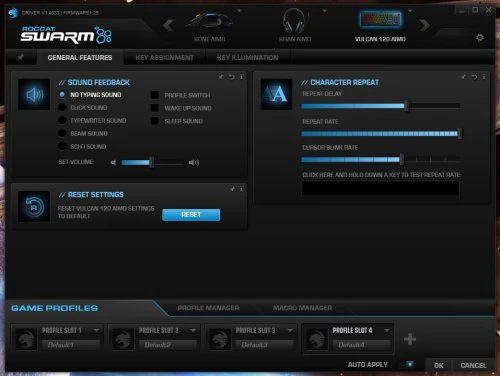Select Click Sound option
Image resolution: width=500 pixels, height=376 pixels.
pyautogui.click(x=62, y=107)
